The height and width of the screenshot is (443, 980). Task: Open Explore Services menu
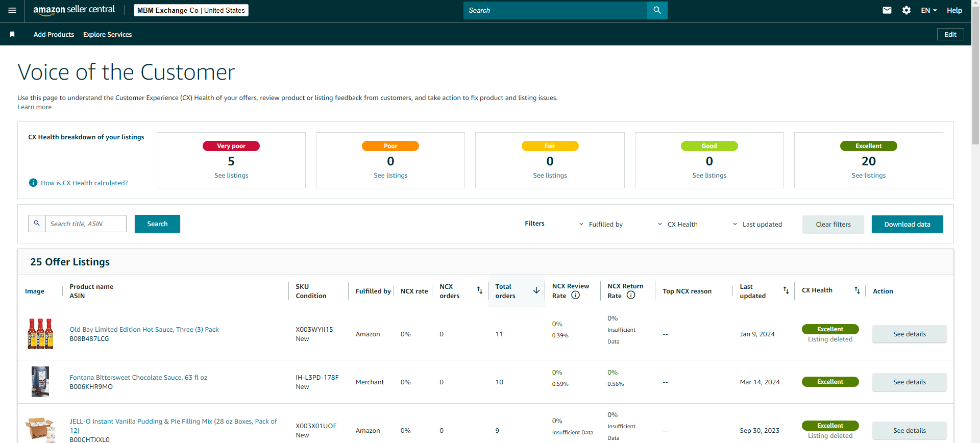pyautogui.click(x=107, y=34)
